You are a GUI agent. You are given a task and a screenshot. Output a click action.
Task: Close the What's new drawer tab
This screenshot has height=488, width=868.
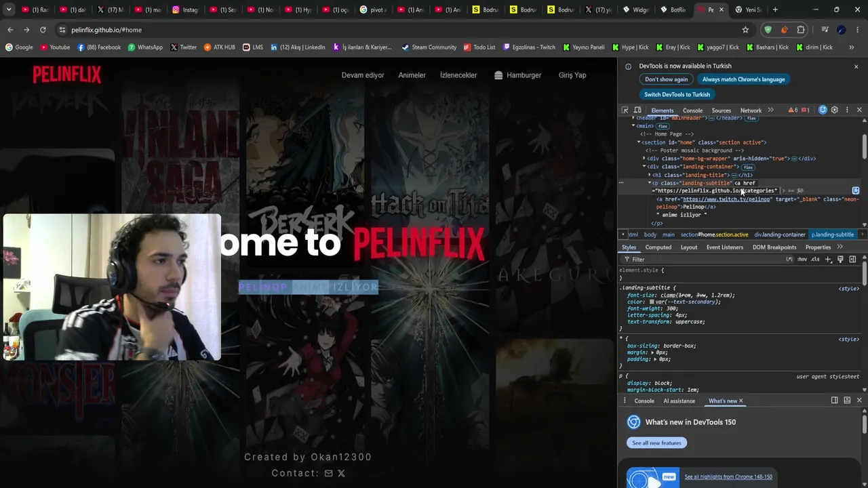pyautogui.click(x=741, y=401)
